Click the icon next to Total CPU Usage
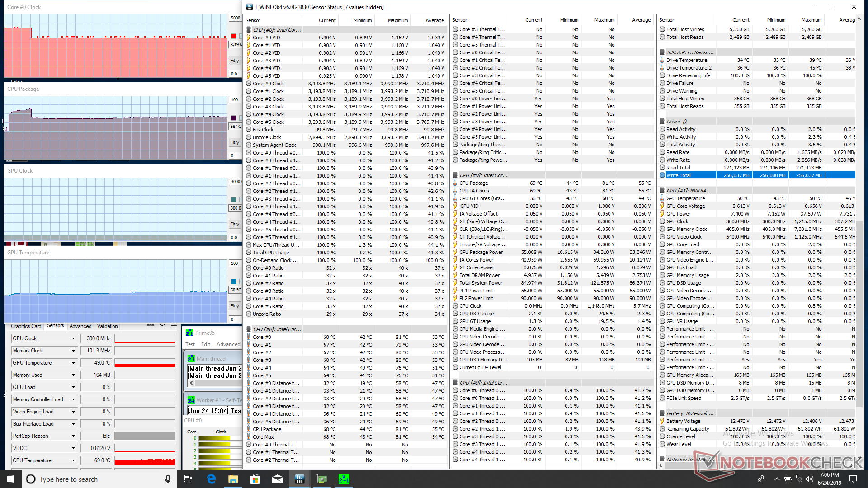Screen dimensions: 868x488 click(249, 253)
